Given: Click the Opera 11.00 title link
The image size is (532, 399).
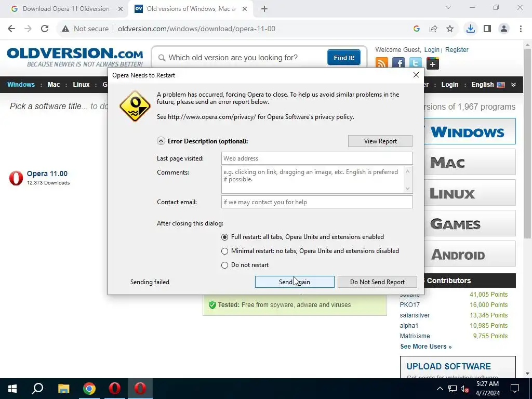Looking at the screenshot, I should pyautogui.click(x=47, y=174).
